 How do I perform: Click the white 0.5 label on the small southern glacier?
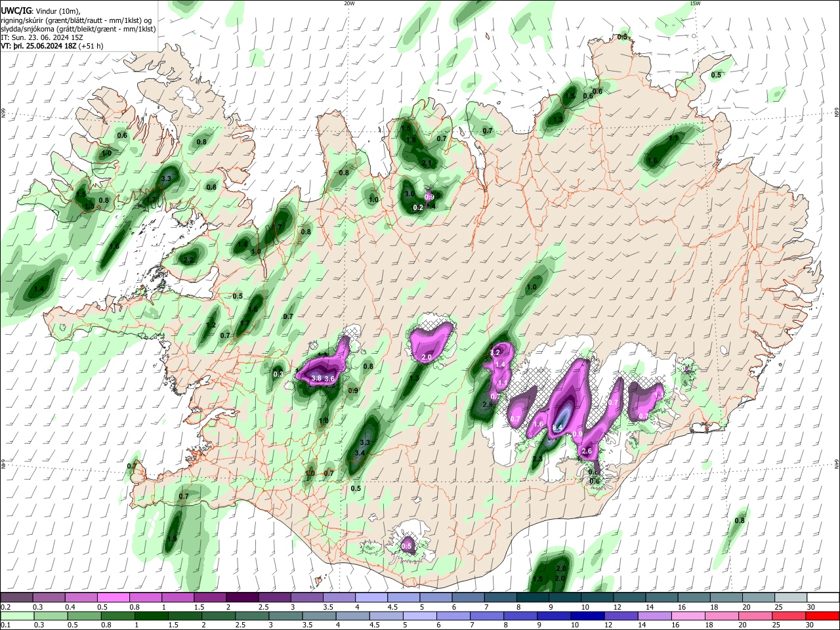point(407,546)
